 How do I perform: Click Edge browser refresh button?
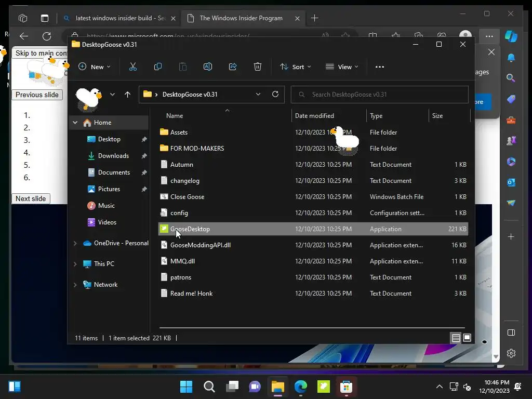pyautogui.click(x=46, y=36)
